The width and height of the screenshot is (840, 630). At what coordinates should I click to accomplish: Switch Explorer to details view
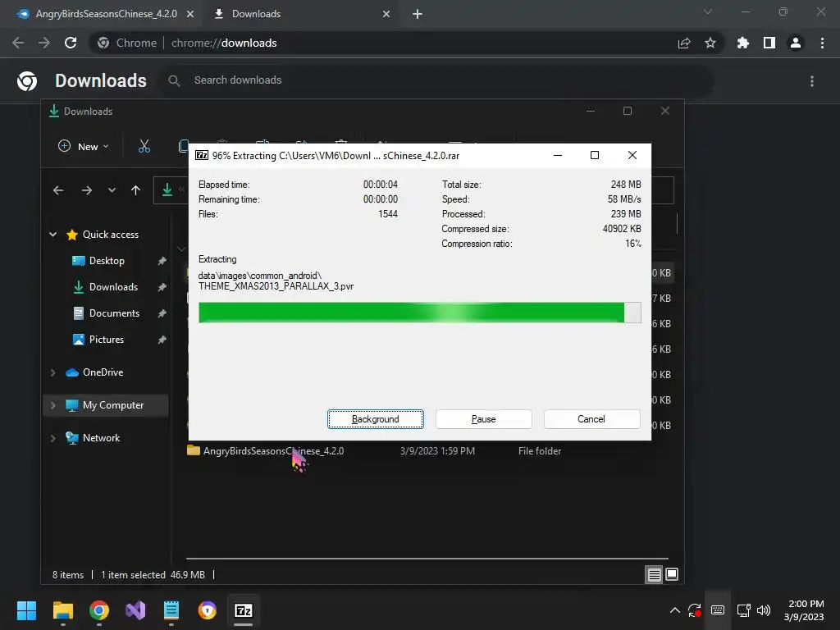tap(654, 575)
